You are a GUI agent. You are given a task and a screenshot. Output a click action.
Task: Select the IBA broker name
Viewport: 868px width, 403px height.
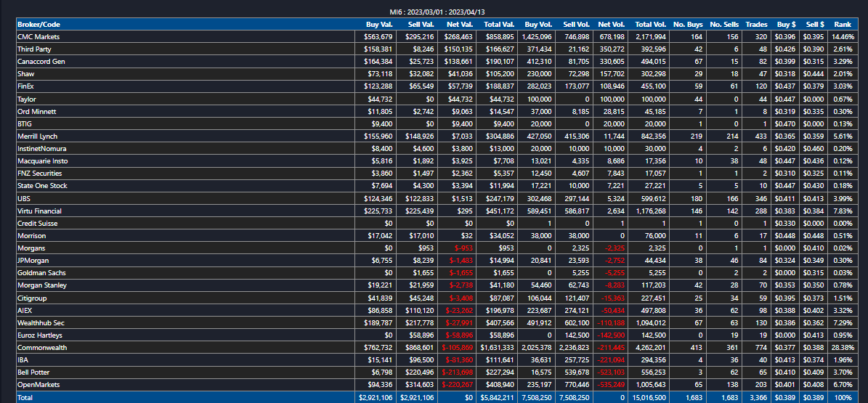[23, 360]
